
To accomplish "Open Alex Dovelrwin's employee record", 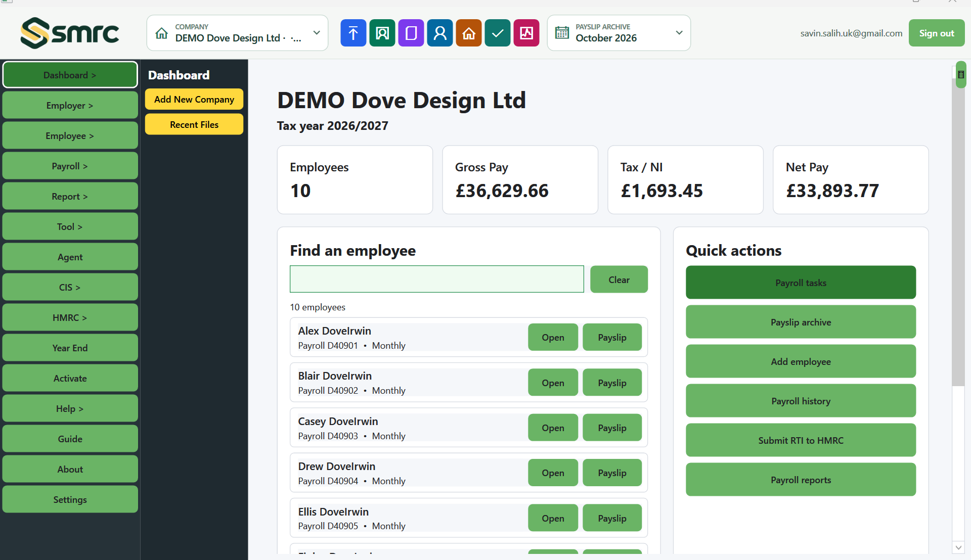I will point(553,337).
